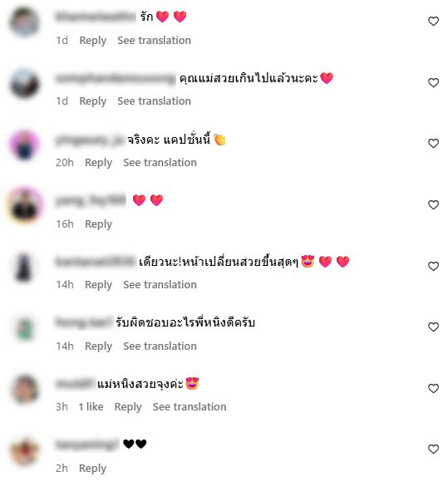
Task: Tap heart icon on 'จริงคะ แคปชั่นนี้' comment
Action: (x=433, y=144)
